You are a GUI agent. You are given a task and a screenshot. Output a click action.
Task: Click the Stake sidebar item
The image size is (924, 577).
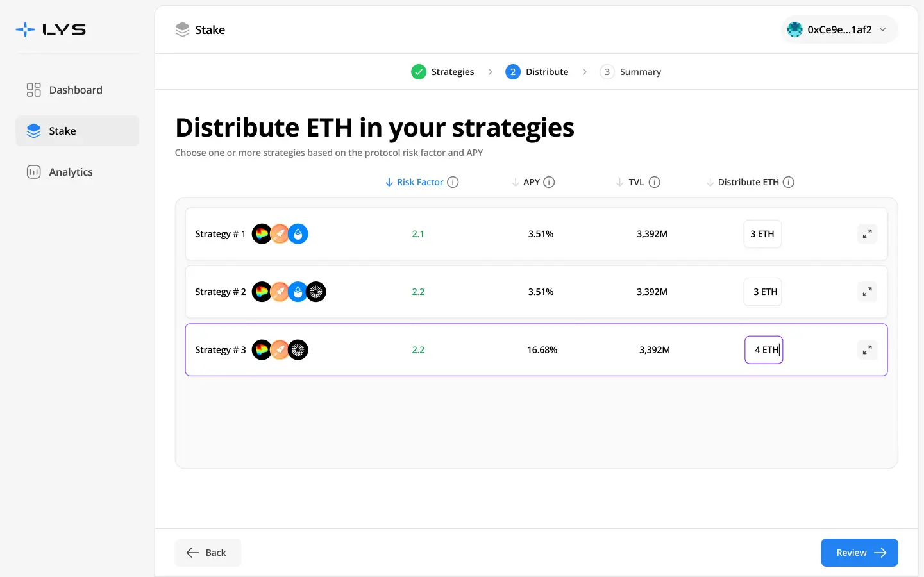pyautogui.click(x=63, y=131)
